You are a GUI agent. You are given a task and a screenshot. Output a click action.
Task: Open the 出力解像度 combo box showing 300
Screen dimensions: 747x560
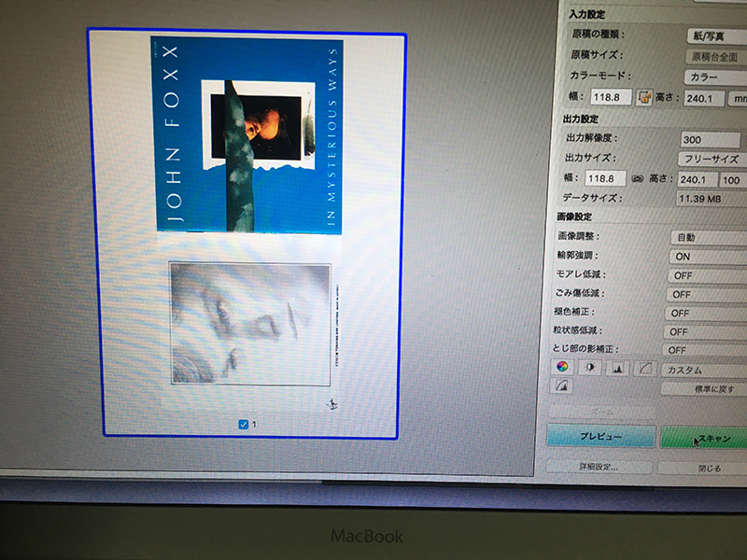click(711, 140)
